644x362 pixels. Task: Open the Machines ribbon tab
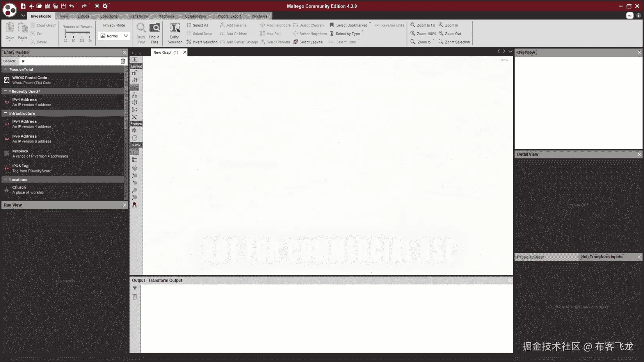coord(166,16)
